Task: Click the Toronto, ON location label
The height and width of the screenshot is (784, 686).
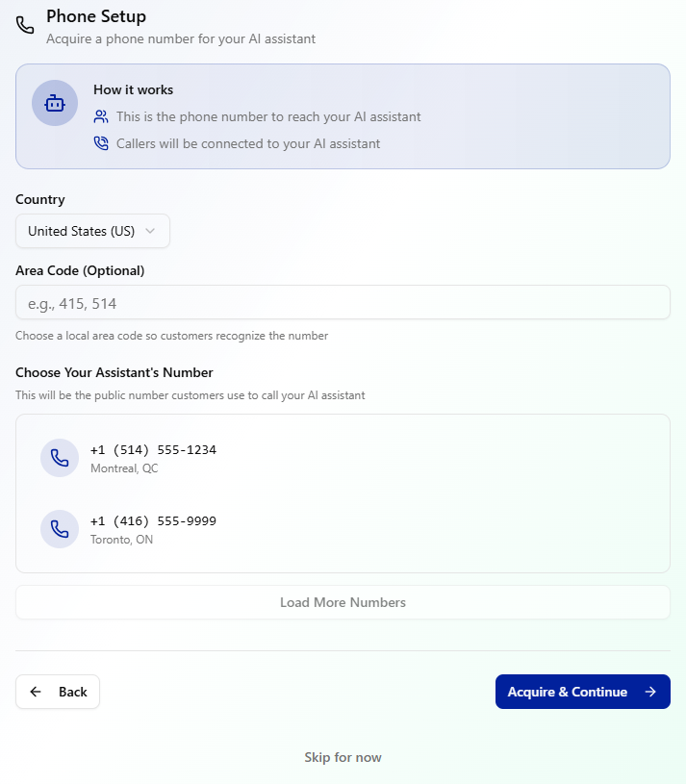Action: (121, 540)
